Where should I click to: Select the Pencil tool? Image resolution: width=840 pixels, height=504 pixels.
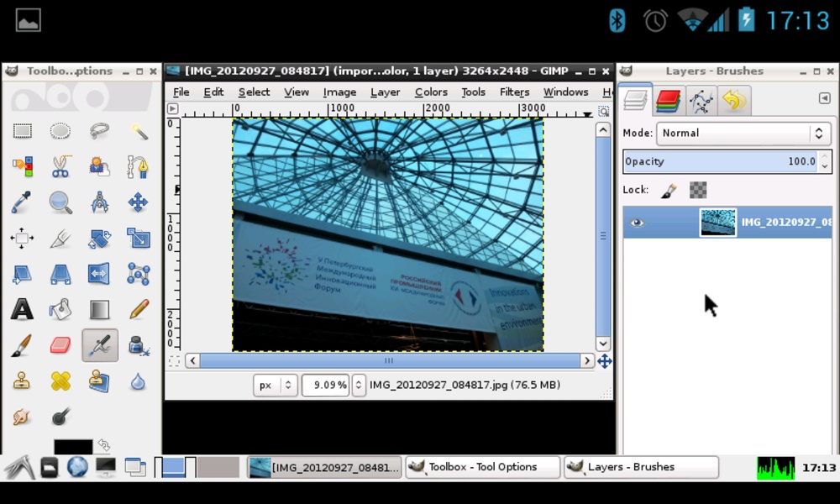(x=139, y=310)
